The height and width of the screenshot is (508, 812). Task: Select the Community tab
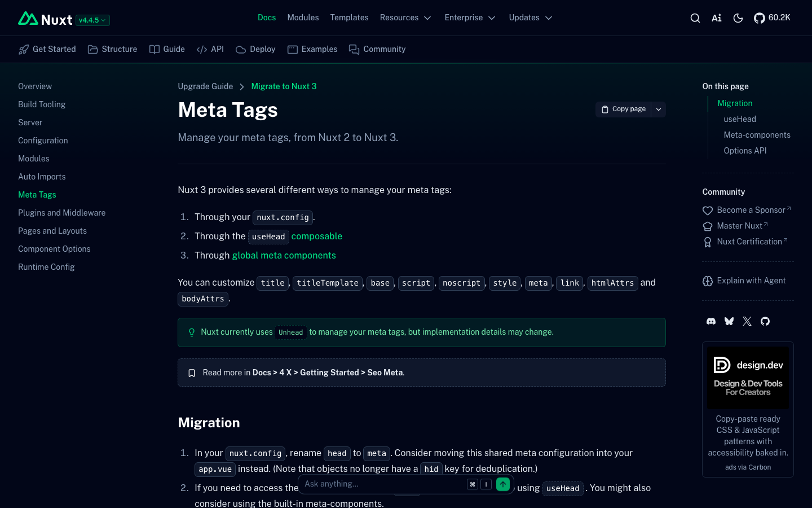(377, 49)
